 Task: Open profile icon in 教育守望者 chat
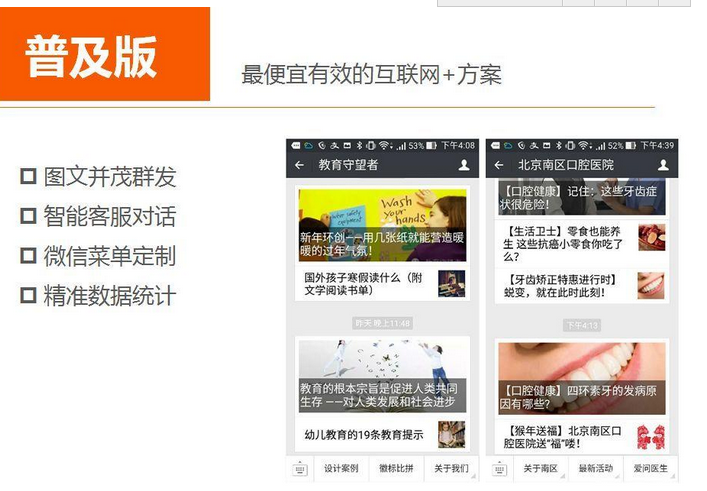(x=464, y=165)
